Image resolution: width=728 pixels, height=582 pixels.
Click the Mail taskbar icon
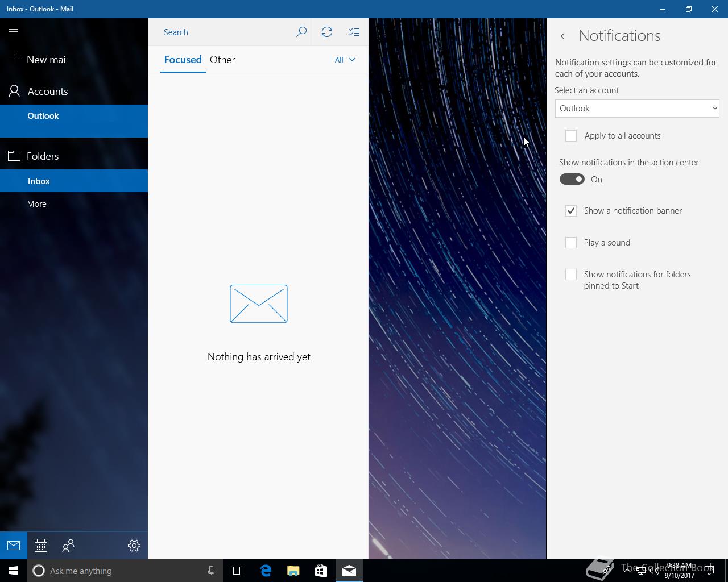[349, 571]
